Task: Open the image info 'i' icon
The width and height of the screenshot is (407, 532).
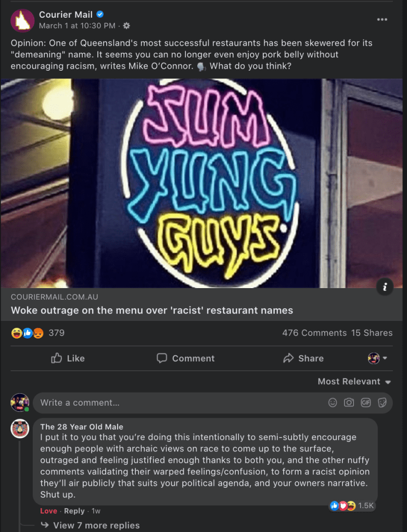Action: (x=385, y=287)
